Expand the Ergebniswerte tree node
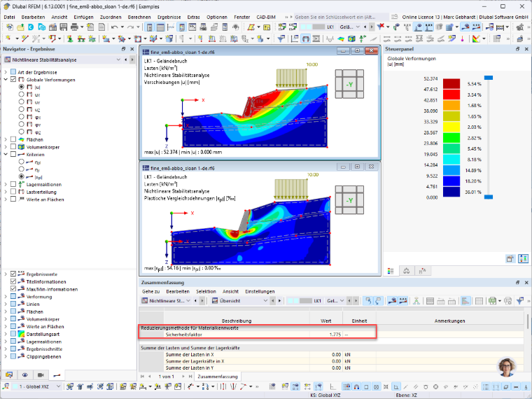The width and height of the screenshot is (532, 399). (6, 274)
